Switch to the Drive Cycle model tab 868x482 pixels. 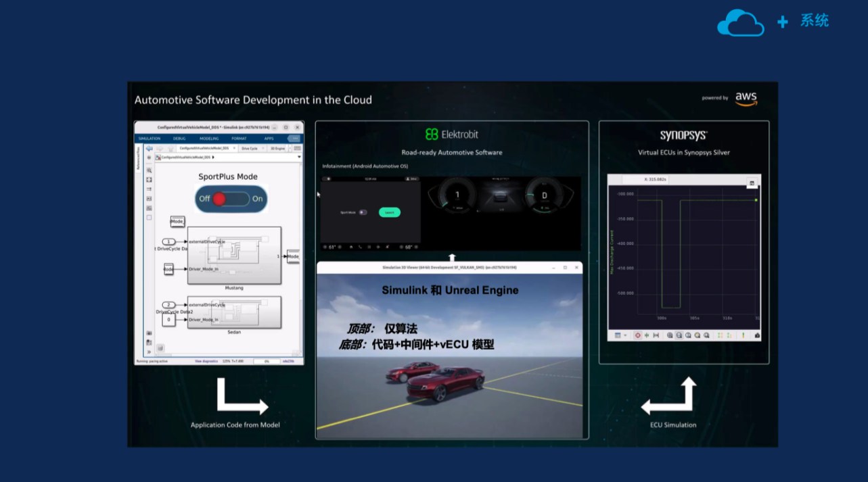click(250, 148)
